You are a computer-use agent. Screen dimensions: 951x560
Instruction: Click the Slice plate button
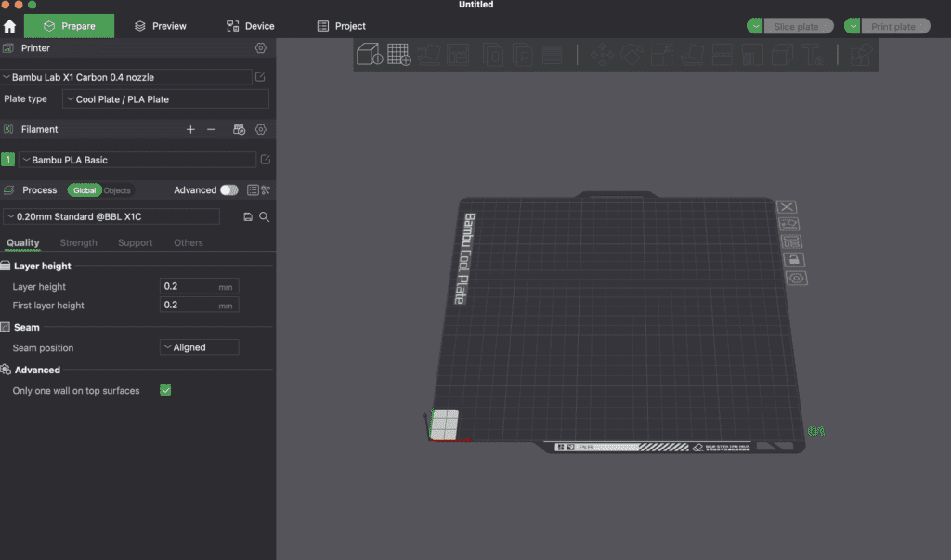click(797, 26)
